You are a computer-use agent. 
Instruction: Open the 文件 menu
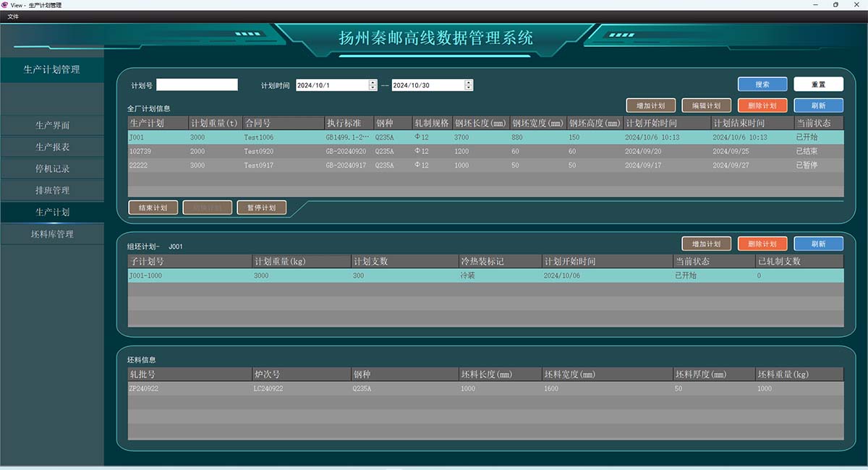(x=13, y=16)
